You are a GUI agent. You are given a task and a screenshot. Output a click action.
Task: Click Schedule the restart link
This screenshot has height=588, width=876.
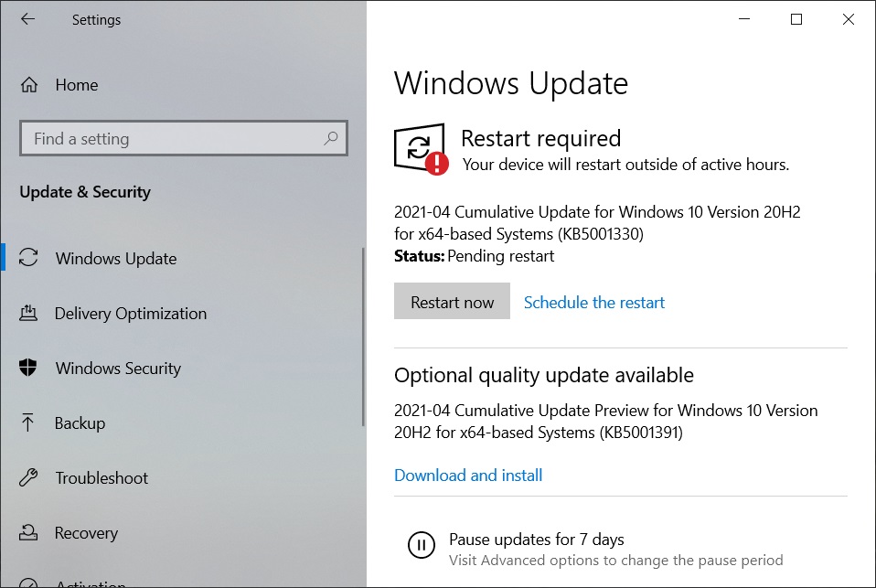(x=593, y=303)
